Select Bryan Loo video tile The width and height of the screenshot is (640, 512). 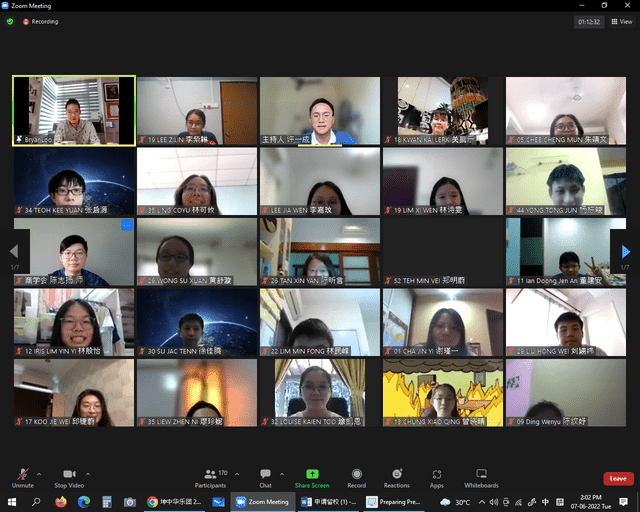[74, 111]
